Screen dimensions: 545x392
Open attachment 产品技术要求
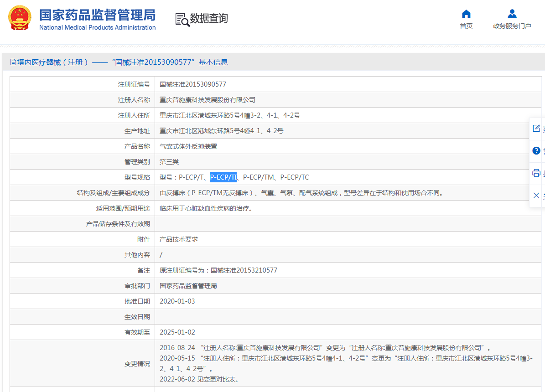coord(179,239)
